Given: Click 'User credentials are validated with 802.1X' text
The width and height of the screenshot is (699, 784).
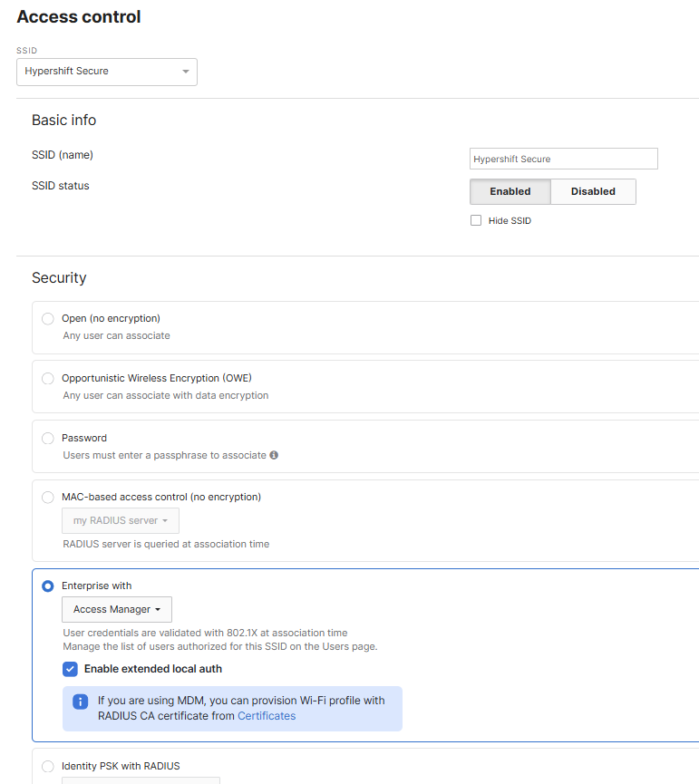Looking at the screenshot, I should tap(205, 633).
